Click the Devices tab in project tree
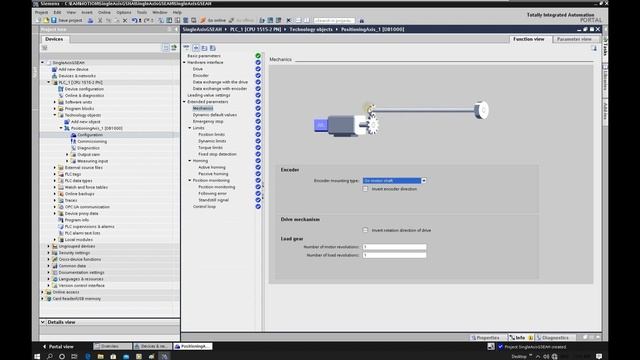 tap(54, 39)
